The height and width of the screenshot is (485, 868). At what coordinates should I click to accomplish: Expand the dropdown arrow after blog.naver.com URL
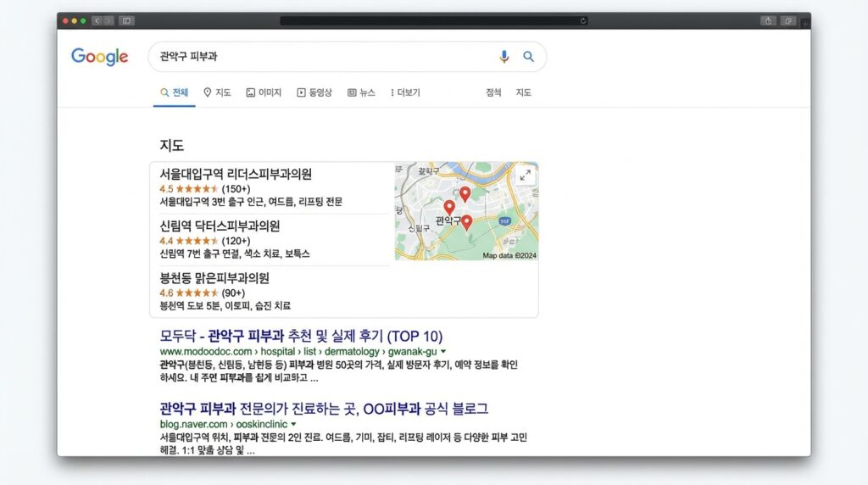point(294,424)
